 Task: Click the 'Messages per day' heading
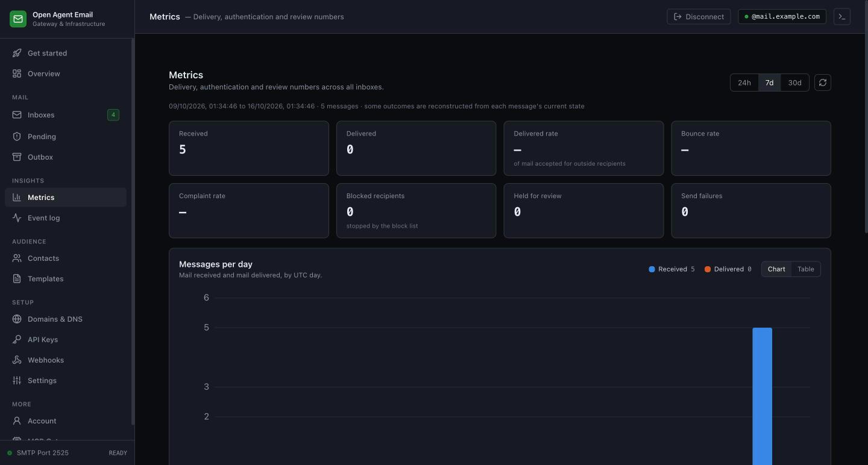point(216,264)
